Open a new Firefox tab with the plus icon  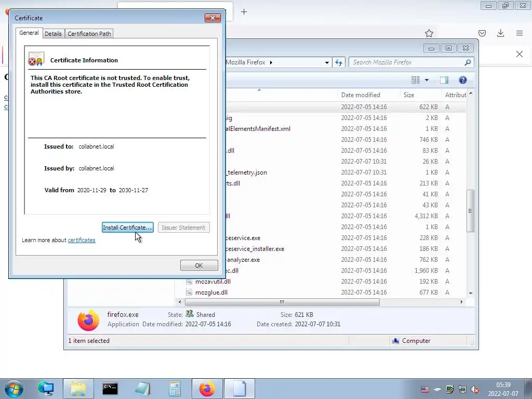coord(244,12)
